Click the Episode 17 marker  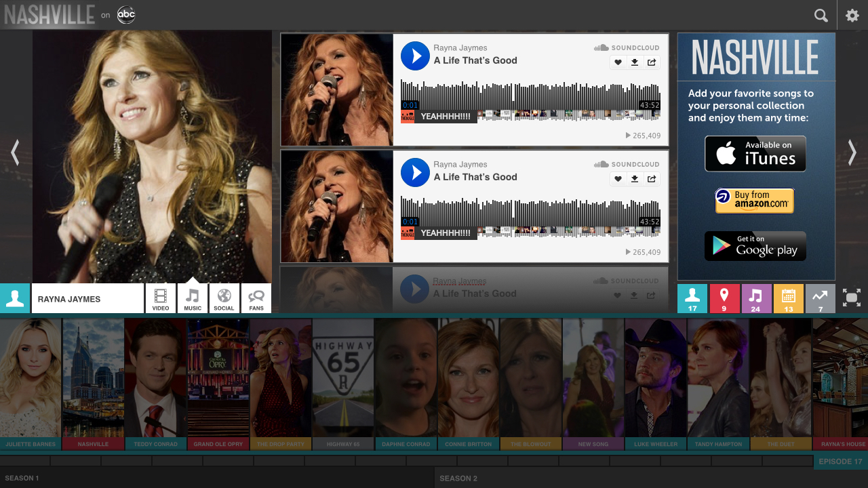[x=840, y=462]
